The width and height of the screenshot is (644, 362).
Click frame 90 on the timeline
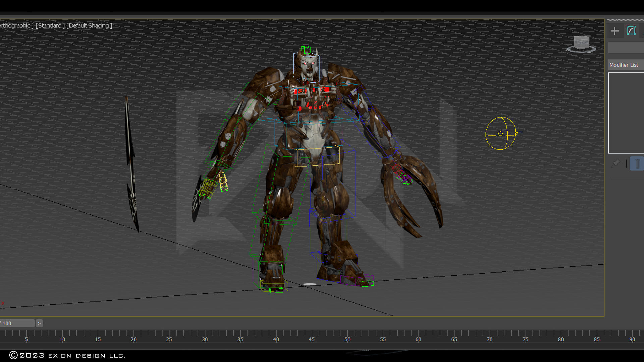point(632,339)
